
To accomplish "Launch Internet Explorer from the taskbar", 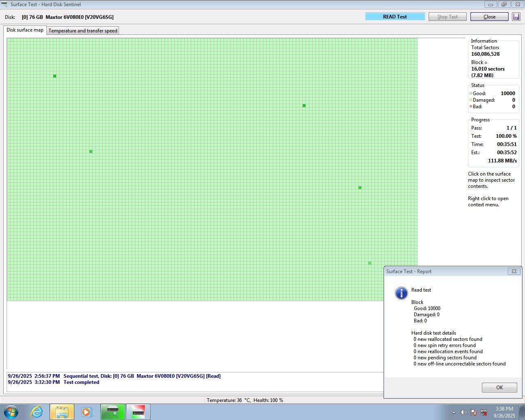I will pyautogui.click(x=37, y=412).
